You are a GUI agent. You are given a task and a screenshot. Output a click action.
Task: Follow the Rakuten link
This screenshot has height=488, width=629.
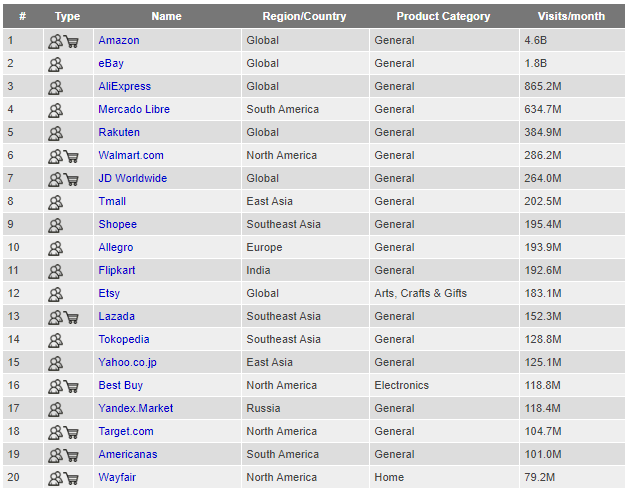coord(119,133)
